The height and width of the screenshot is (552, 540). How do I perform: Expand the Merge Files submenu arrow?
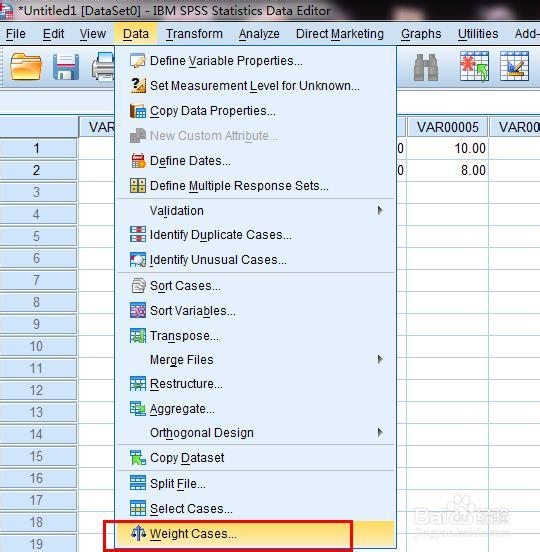(380, 359)
